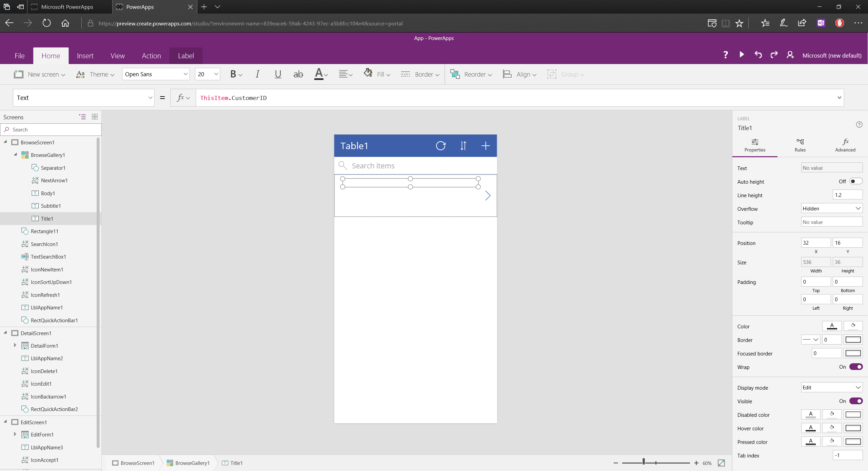Select Subtitle1 in the tree view
868x471 pixels.
coord(51,206)
